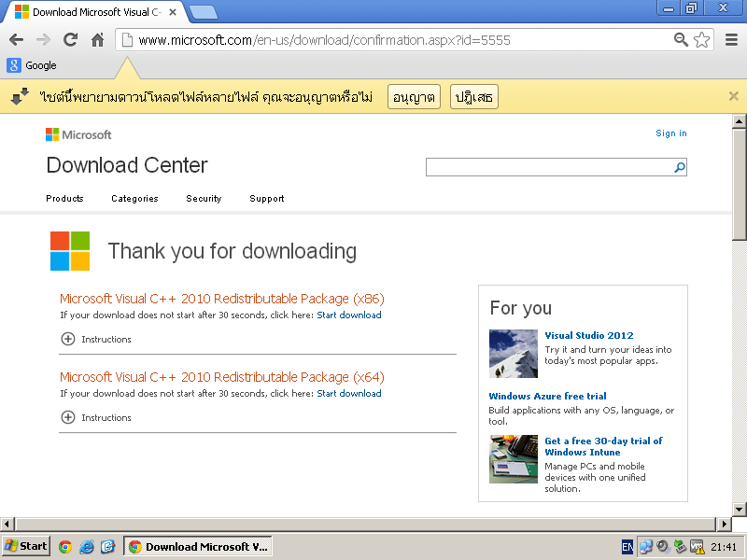Viewport: 747px width, 560px height.
Task: Open the Security menu
Action: (204, 199)
